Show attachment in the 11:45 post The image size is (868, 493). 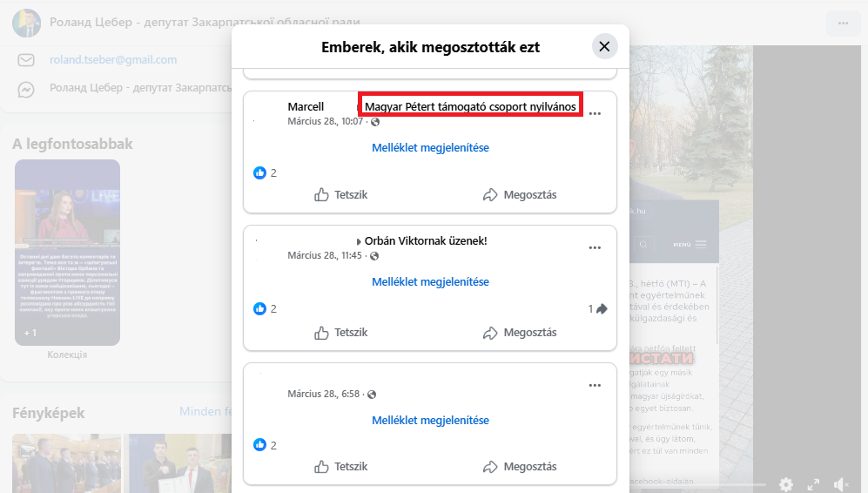click(430, 282)
